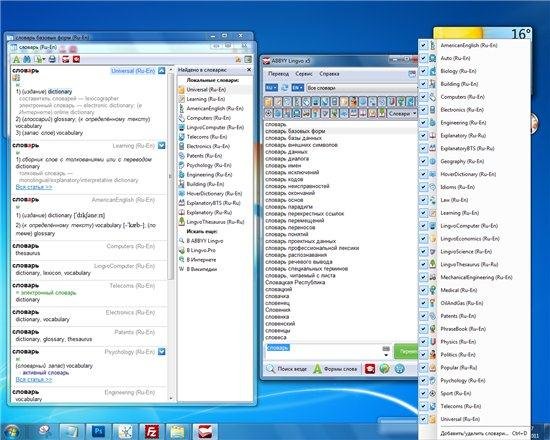The image size is (550, 440).
Task: Open source language Ru dropdown
Action: click(x=271, y=88)
